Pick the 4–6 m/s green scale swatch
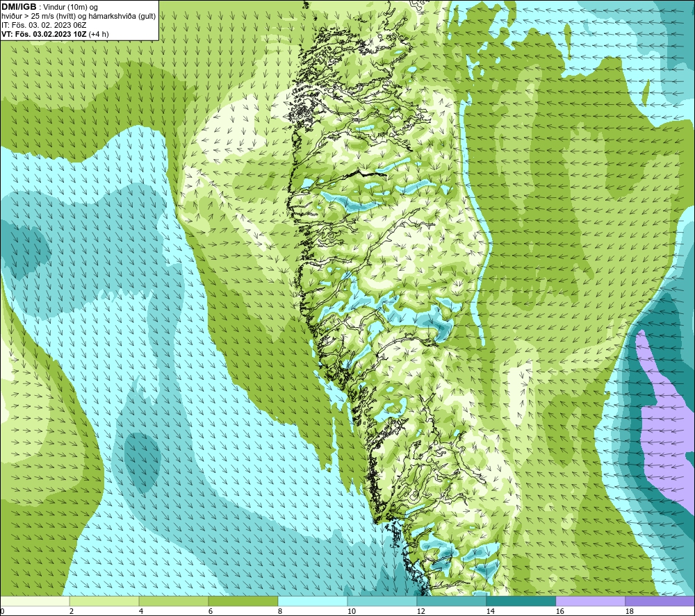 [x=174, y=601]
